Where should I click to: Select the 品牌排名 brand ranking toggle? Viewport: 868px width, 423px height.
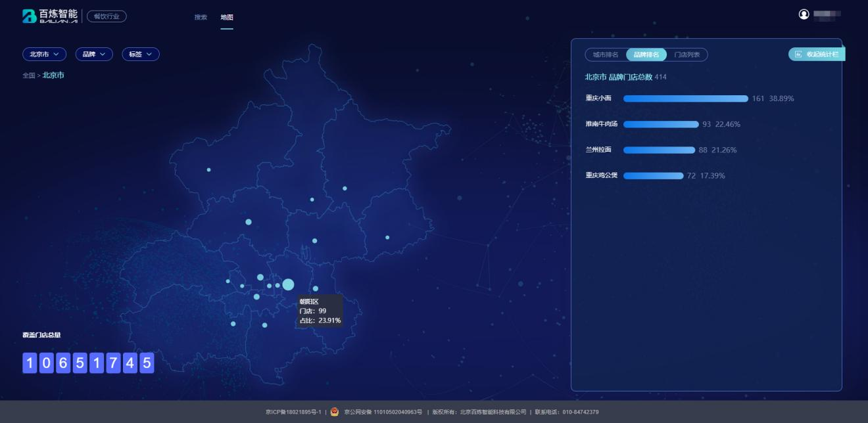tap(646, 55)
